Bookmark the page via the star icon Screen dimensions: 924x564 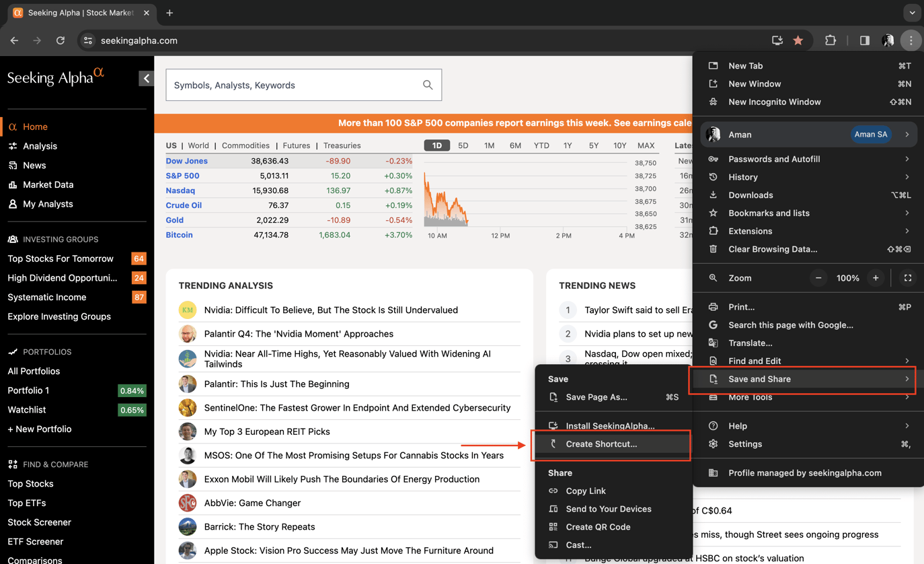798,40
